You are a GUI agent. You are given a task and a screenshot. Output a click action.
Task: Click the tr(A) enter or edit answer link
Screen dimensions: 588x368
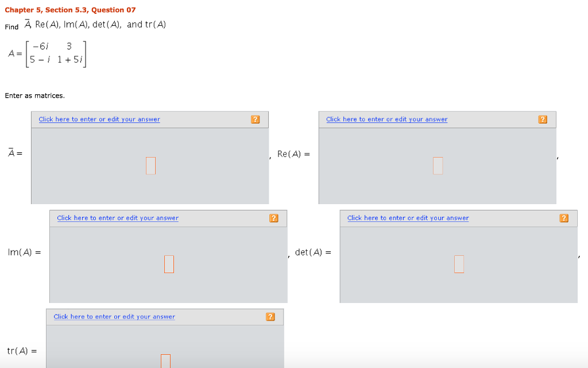114,317
